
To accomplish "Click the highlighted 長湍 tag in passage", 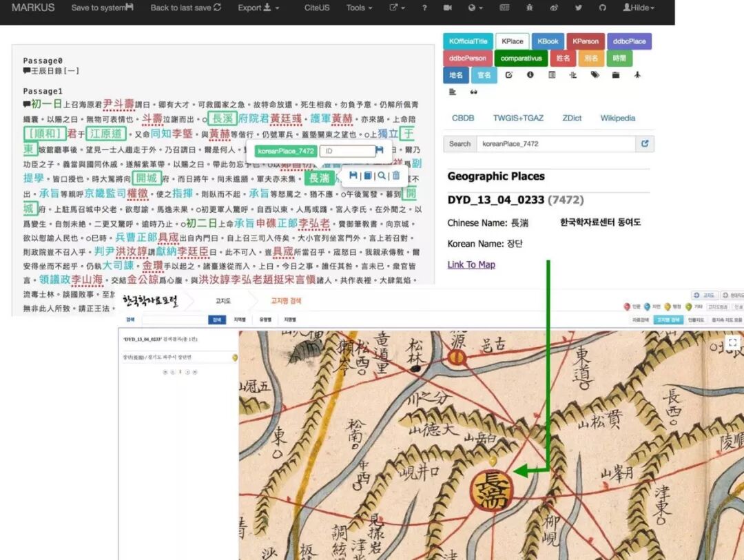I will click(x=320, y=178).
